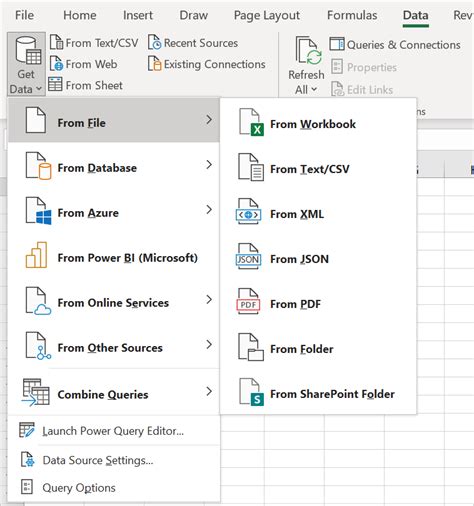
Task: Choose From XML label in submenu
Action: [297, 214]
